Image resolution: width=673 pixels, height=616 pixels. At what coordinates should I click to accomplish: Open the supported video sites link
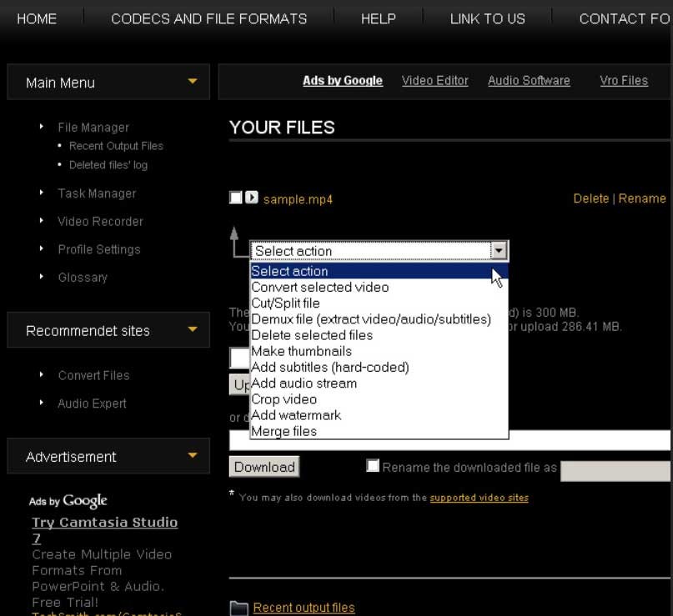point(479,497)
